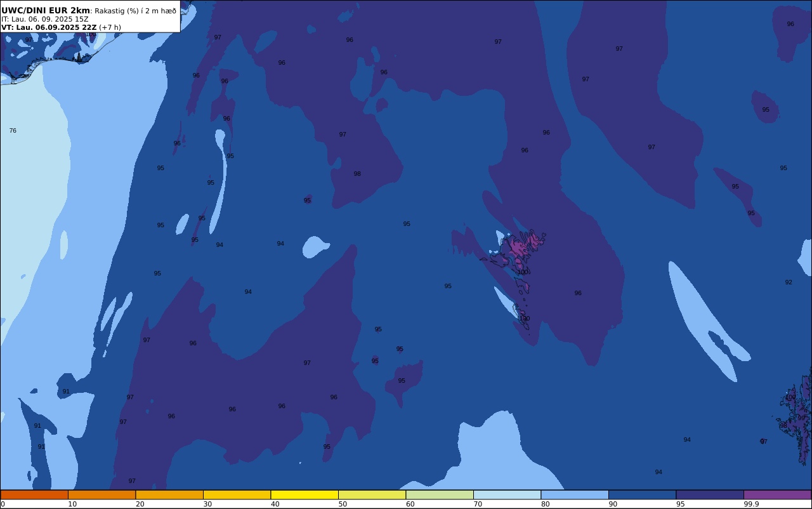
Task: Click the "76" humidity value on the map
Action: 13,131
